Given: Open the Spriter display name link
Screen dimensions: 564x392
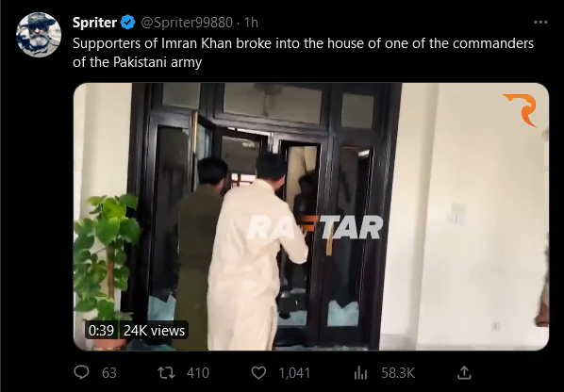Looking at the screenshot, I should pos(94,23).
